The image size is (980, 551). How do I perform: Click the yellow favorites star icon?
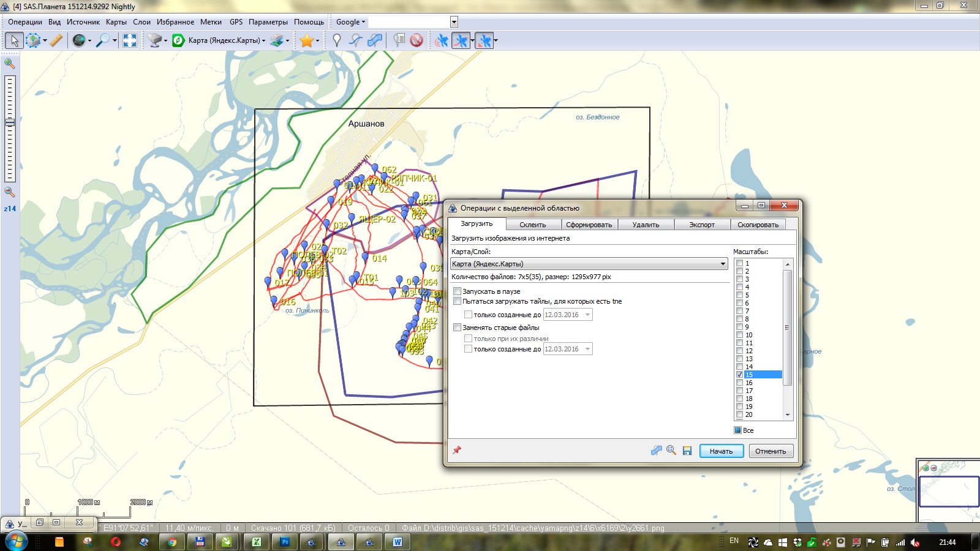click(306, 40)
